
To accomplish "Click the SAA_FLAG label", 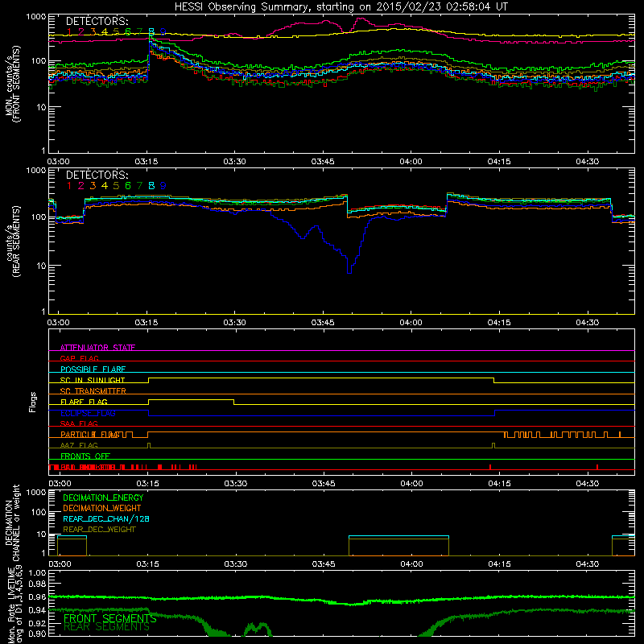I will pyautogui.click(x=79, y=423).
